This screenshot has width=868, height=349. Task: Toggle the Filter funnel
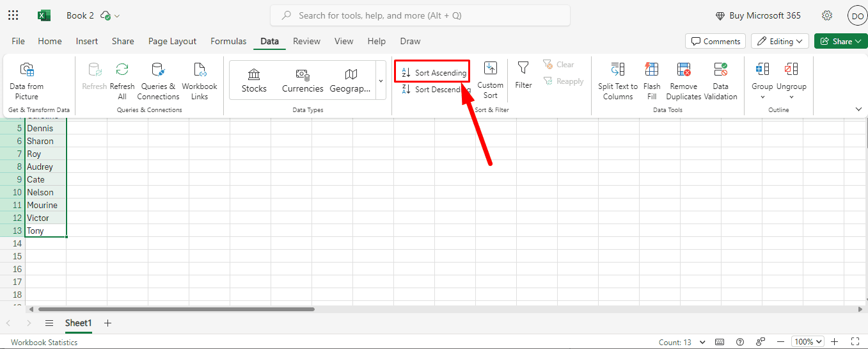coord(523,75)
